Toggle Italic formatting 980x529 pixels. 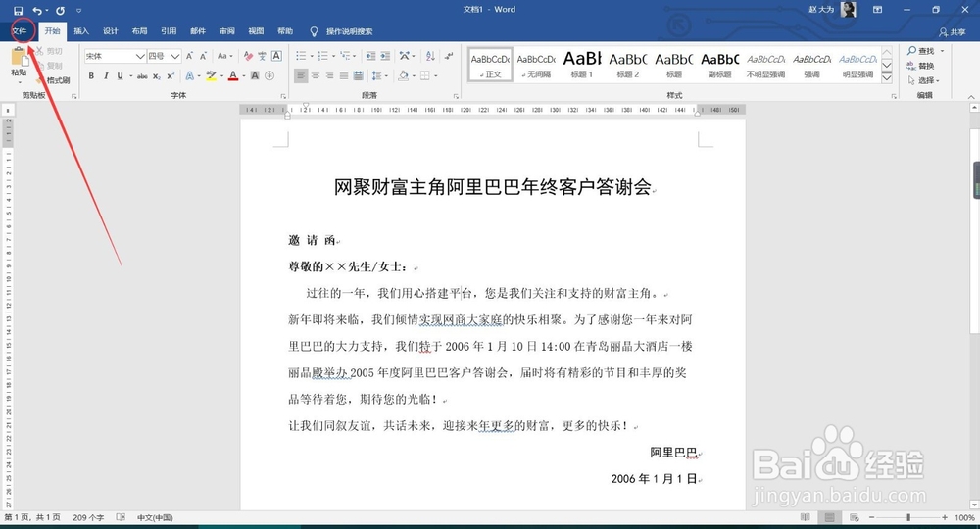106,76
